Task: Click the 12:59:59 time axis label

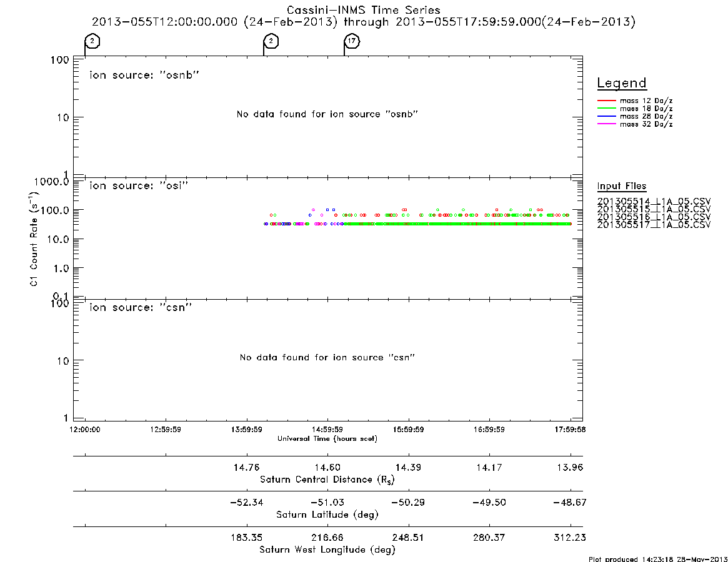Action: pos(166,430)
